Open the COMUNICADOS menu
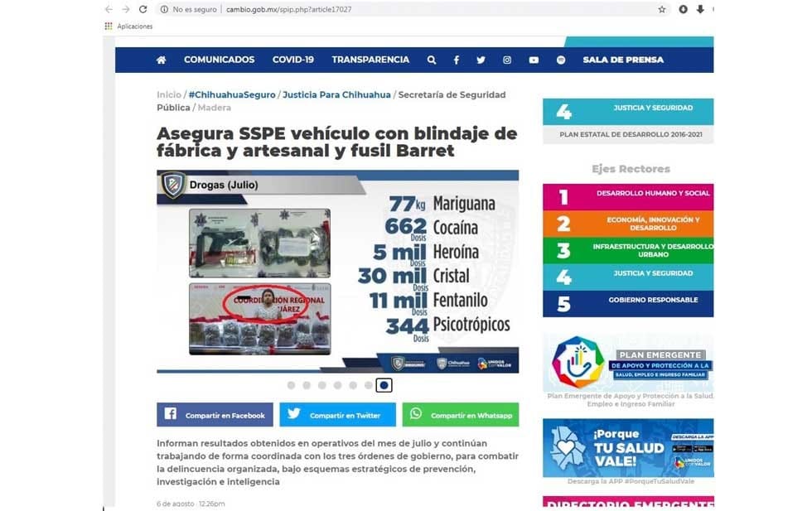 (219, 60)
